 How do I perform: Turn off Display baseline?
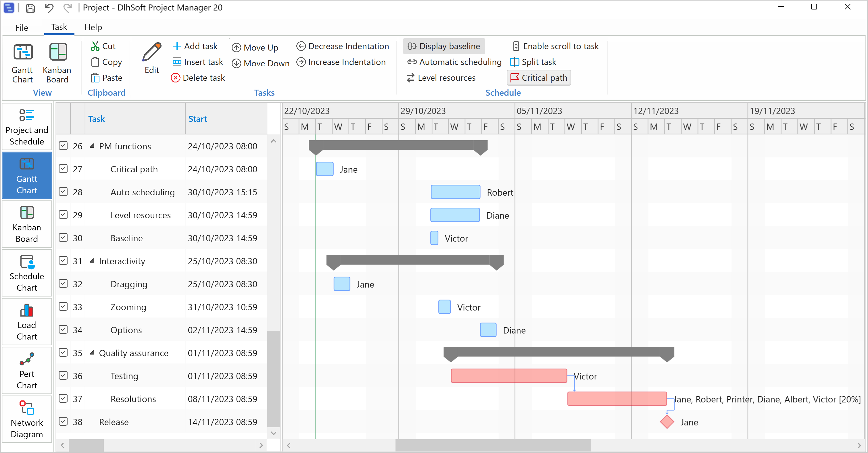click(x=444, y=46)
